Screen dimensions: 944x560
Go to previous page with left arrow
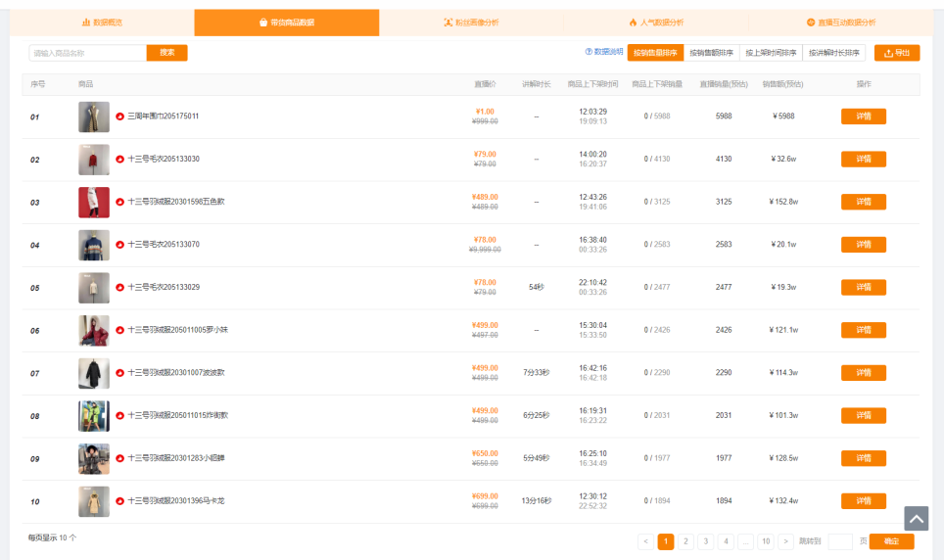(x=645, y=541)
